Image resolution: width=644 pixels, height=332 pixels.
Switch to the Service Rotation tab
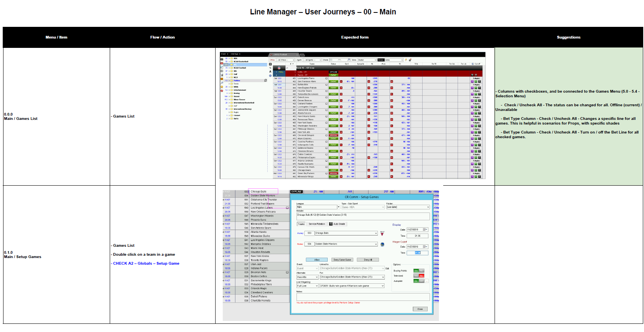[316, 224]
